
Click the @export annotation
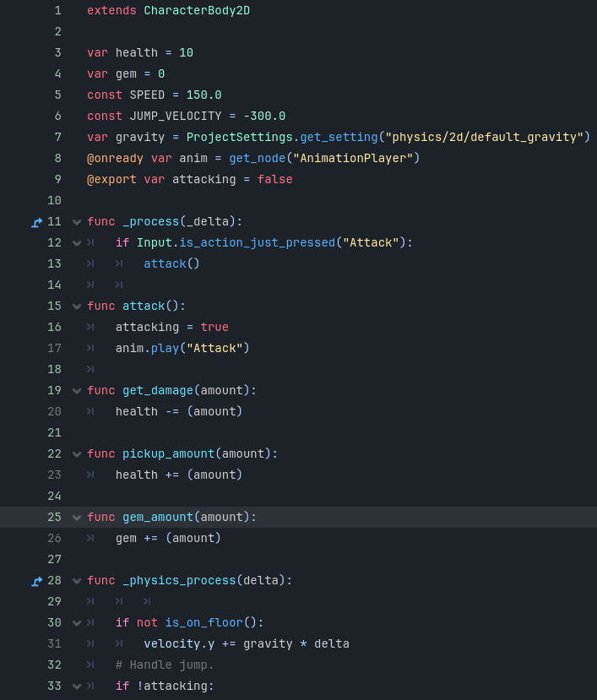point(111,180)
